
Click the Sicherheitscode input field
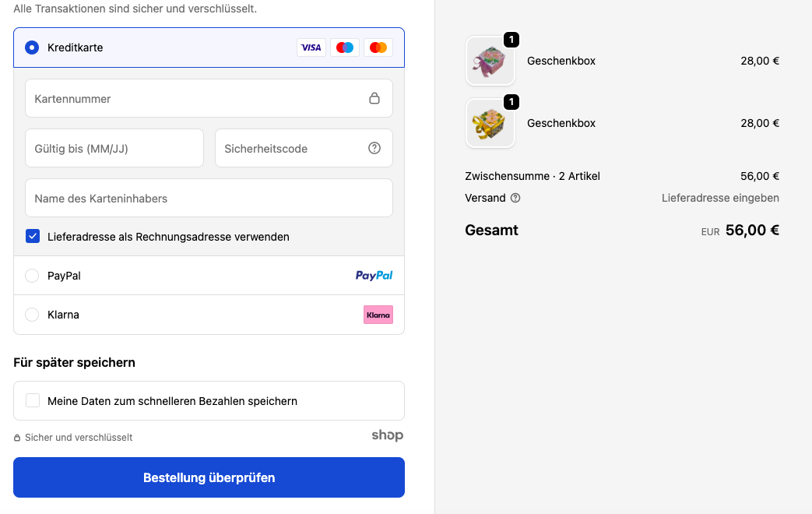(x=292, y=149)
